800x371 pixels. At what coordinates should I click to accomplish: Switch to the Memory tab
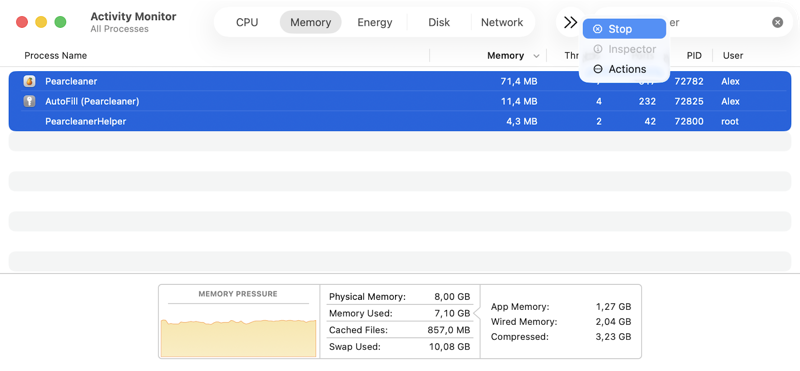(310, 22)
